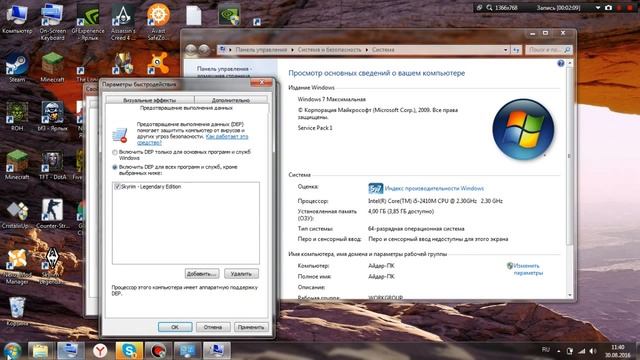Launch On-Screen Keyboard shortcut on desktop
Image resolution: width=640 pixels, height=360 pixels.
click(52, 21)
